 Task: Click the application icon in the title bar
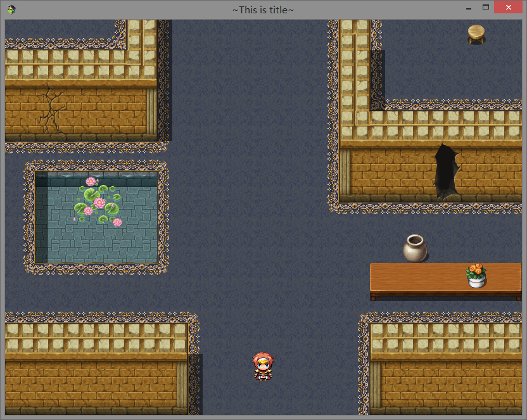point(11,10)
